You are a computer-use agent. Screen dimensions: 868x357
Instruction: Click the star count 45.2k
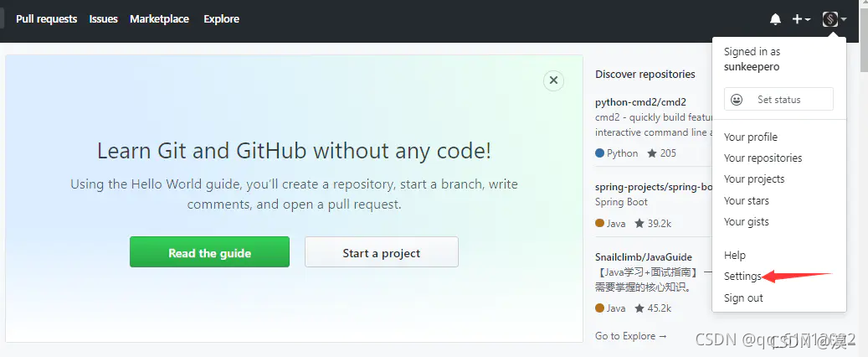pyautogui.click(x=653, y=308)
